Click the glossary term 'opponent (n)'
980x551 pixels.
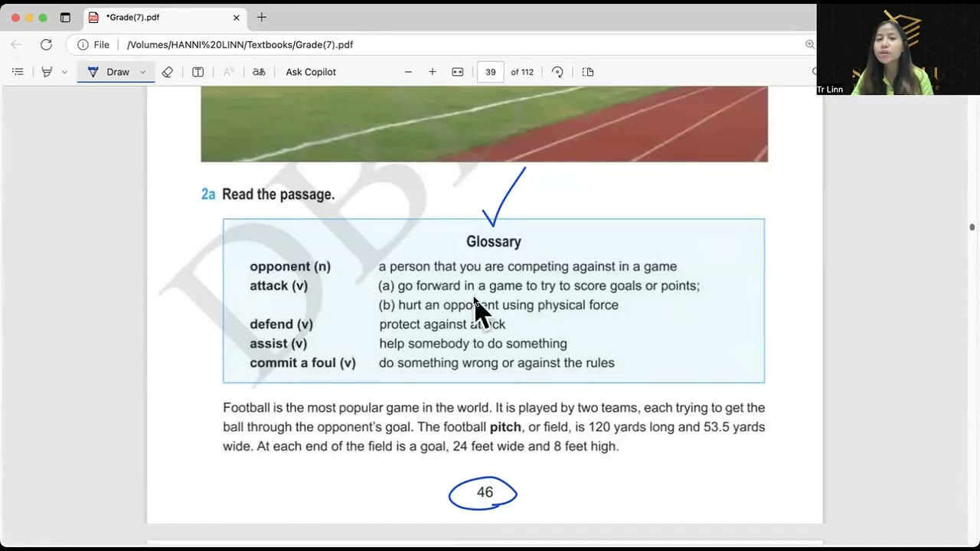coord(290,266)
